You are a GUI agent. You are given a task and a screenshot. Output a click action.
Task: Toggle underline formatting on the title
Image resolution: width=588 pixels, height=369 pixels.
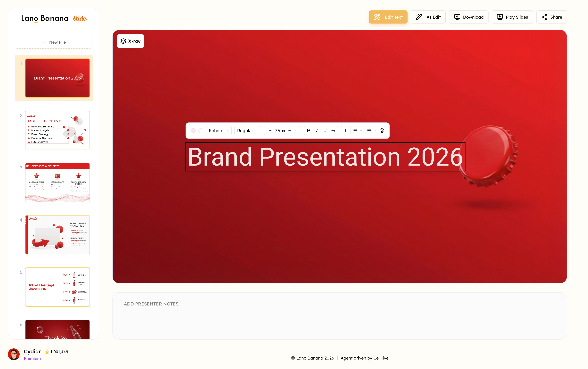(x=325, y=131)
